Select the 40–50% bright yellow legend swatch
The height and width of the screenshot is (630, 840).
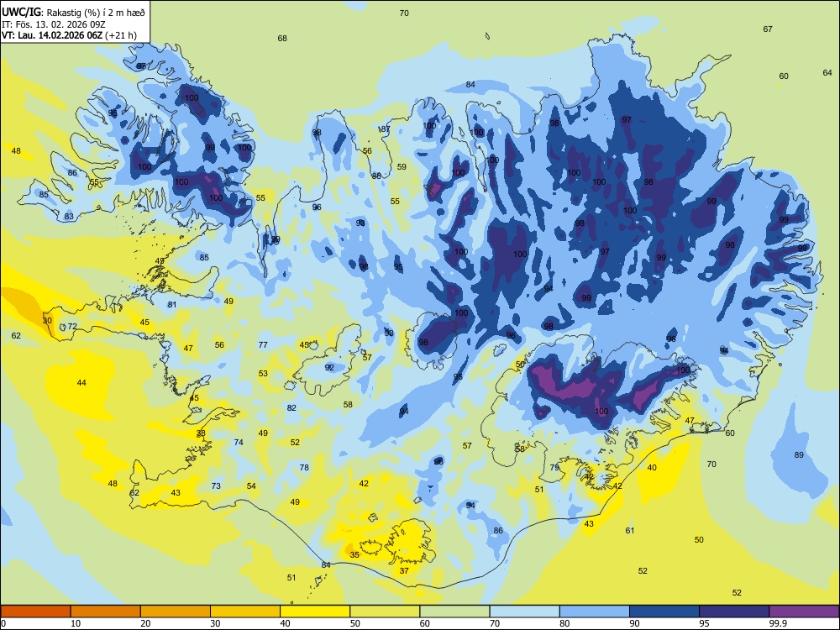pyautogui.click(x=315, y=612)
